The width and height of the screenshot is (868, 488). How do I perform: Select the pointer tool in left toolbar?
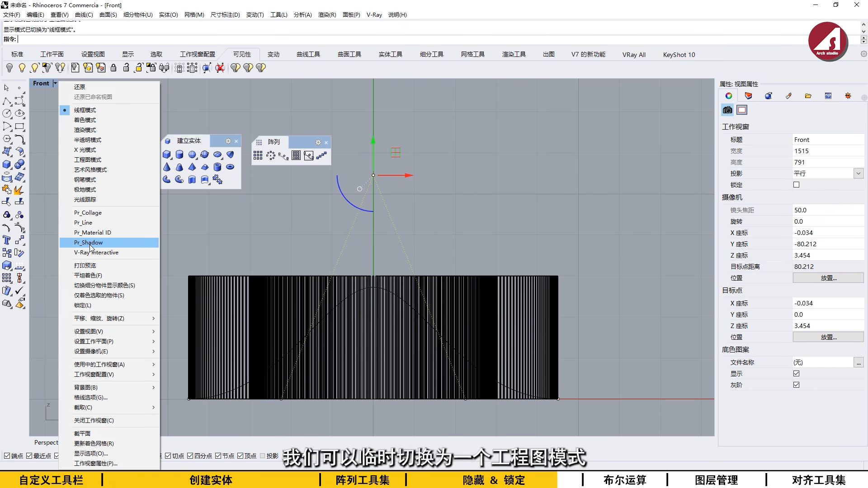(7, 88)
